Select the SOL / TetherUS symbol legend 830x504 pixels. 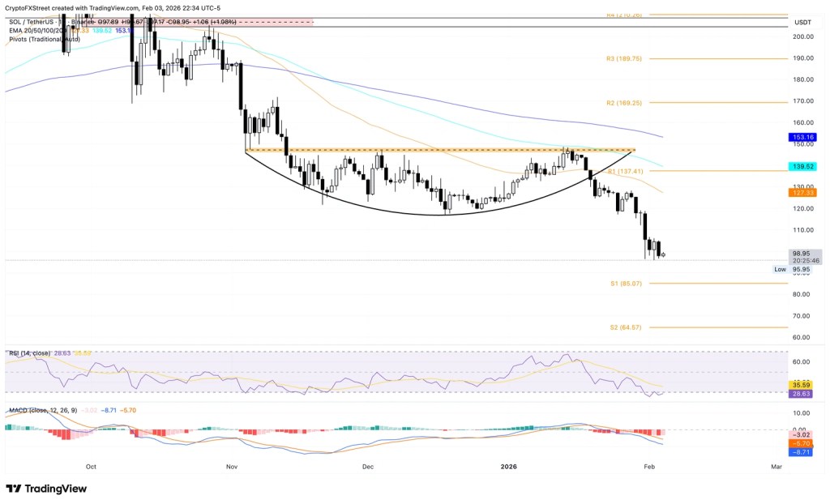click(x=34, y=23)
